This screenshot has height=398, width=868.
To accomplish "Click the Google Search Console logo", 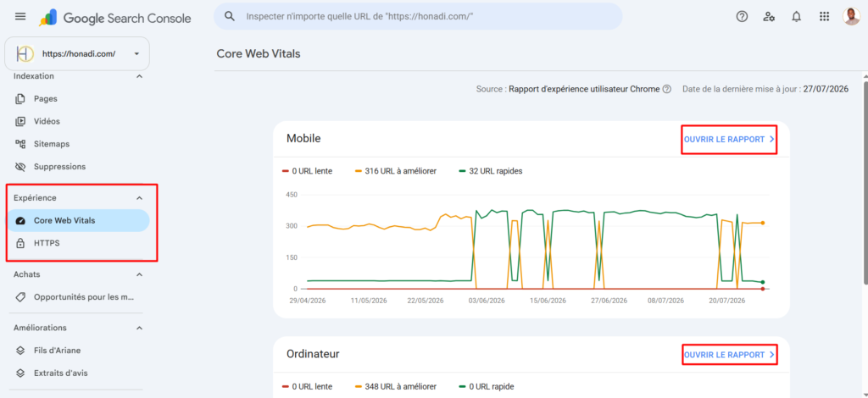I will coord(114,19).
